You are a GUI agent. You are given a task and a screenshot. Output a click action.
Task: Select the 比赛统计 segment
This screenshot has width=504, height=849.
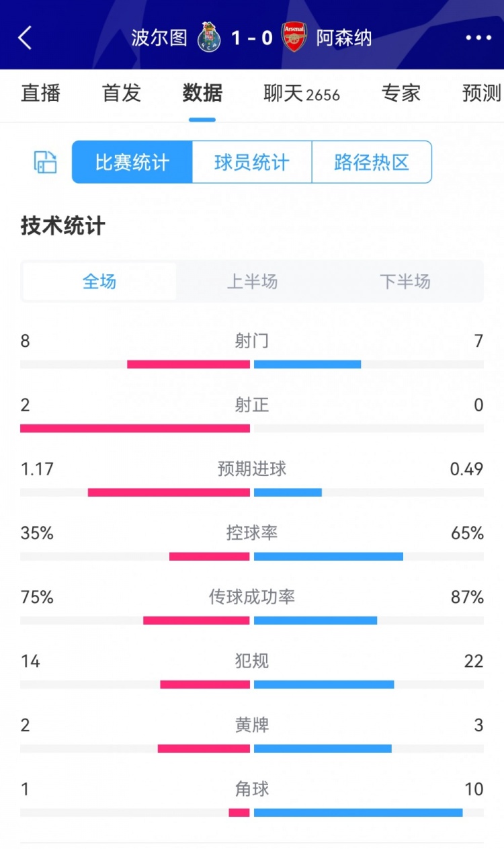click(132, 162)
